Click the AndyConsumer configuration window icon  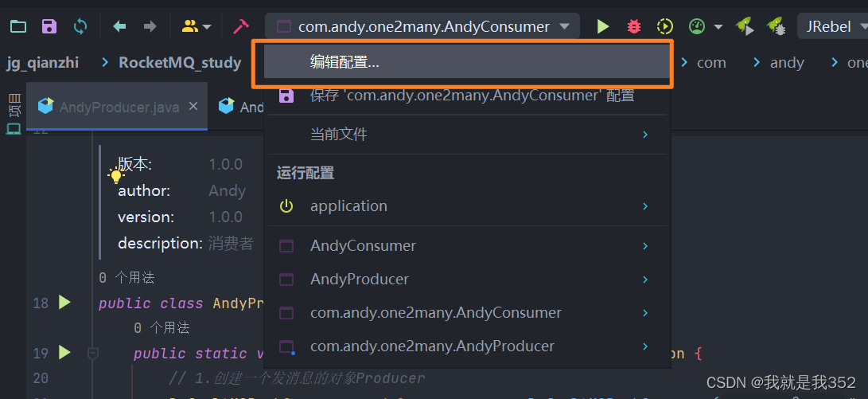click(x=286, y=246)
